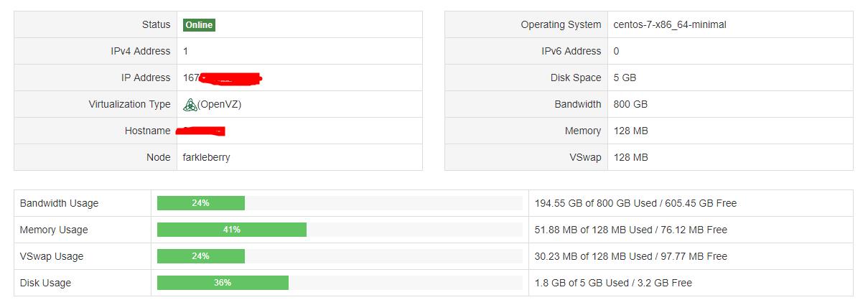The height and width of the screenshot is (305, 868).
Task: Click the Disk Usage 36% bar
Action: (x=223, y=283)
